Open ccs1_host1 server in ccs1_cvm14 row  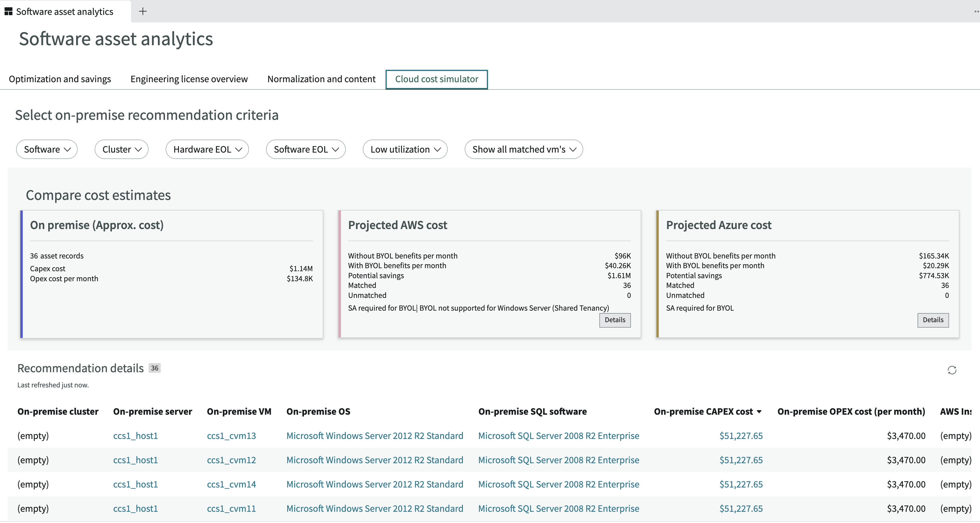click(136, 484)
